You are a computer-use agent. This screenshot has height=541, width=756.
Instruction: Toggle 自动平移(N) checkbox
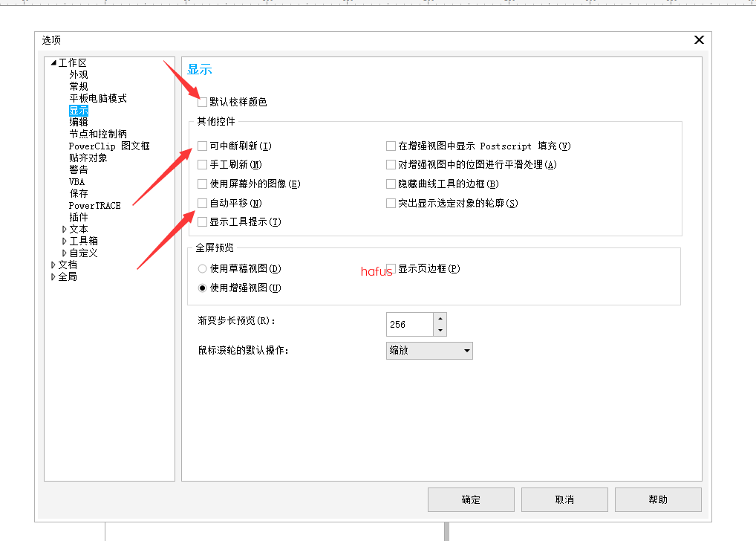[203, 203]
